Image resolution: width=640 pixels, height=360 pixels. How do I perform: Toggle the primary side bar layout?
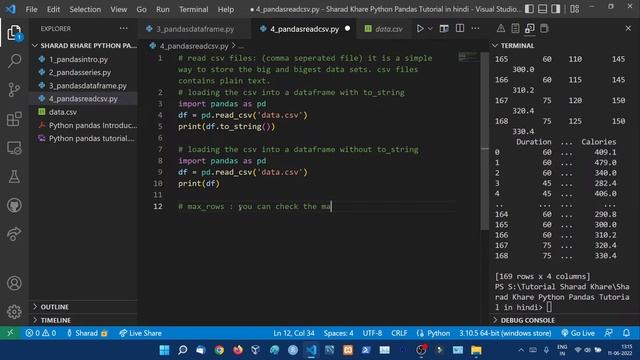529,9
